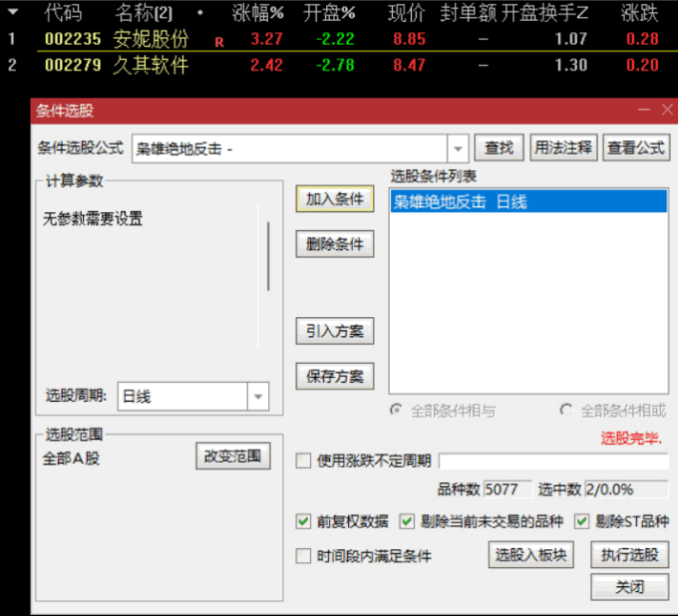The height and width of the screenshot is (616, 678).
Task: Select stock code 002279
Action: [x=73, y=65]
